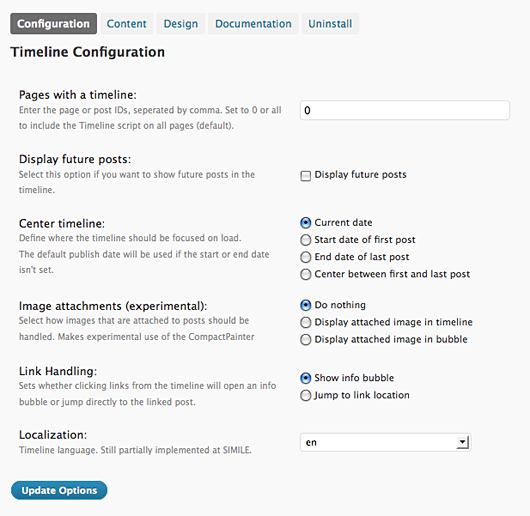530x516 pixels.
Task: Open the Design tab
Action: pos(181,24)
